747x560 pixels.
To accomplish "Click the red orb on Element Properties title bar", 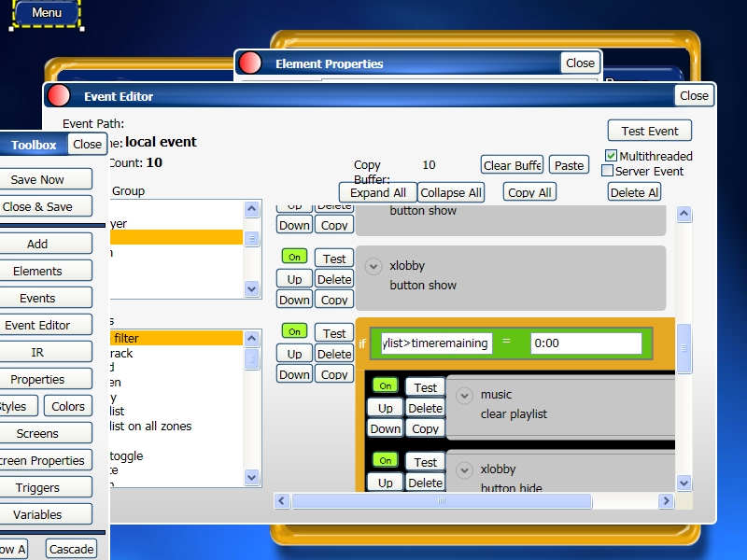I will pos(250,63).
